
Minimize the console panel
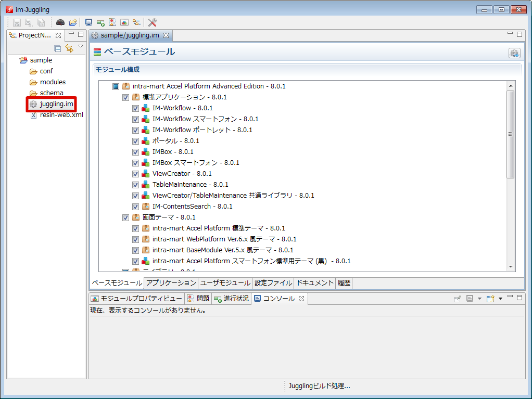(510, 297)
